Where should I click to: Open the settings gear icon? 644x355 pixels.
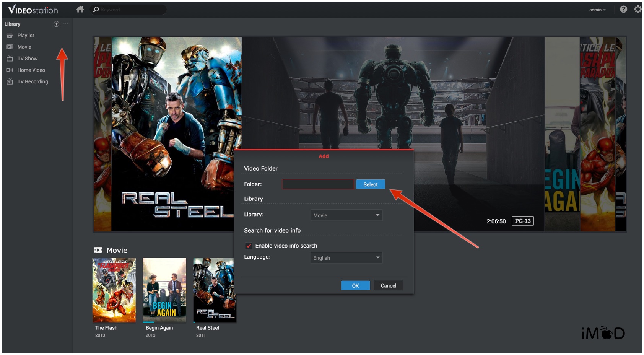point(637,9)
